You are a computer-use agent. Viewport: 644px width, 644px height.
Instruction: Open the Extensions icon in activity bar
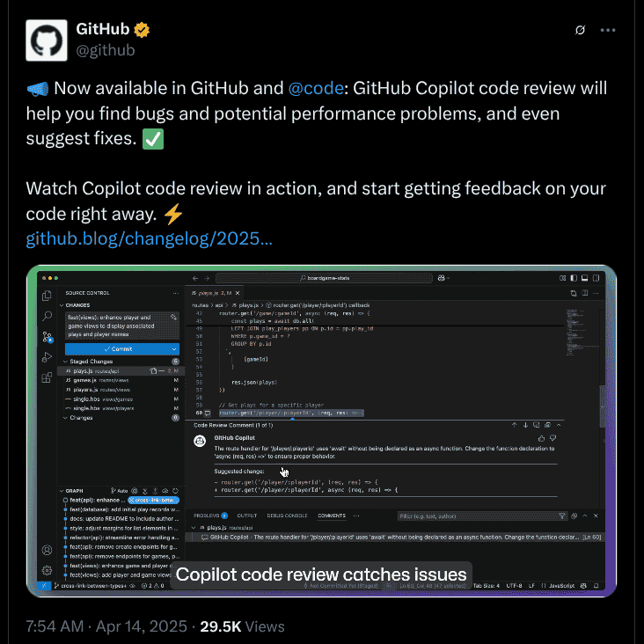47,377
